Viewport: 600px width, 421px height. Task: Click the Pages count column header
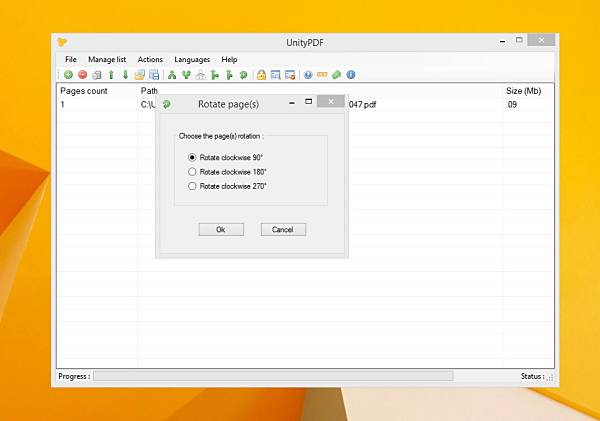pyautogui.click(x=84, y=91)
